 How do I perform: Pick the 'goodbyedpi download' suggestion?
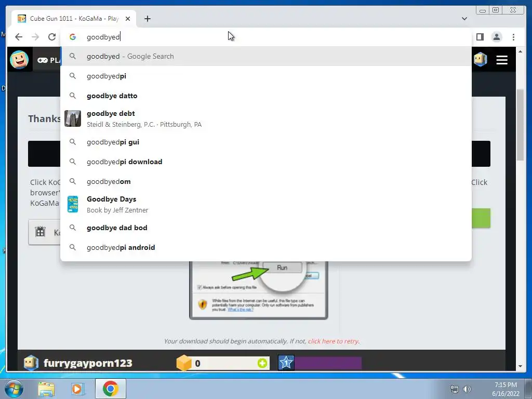(266, 162)
